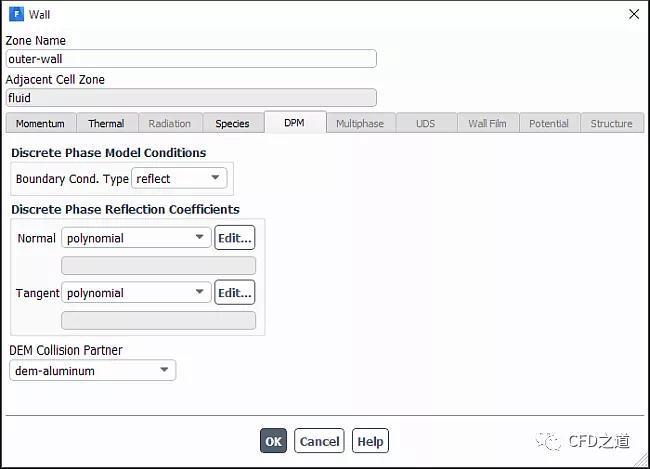This screenshot has height=469, width=650.
Task: Click the Normal coefficient value field
Action: click(x=158, y=266)
